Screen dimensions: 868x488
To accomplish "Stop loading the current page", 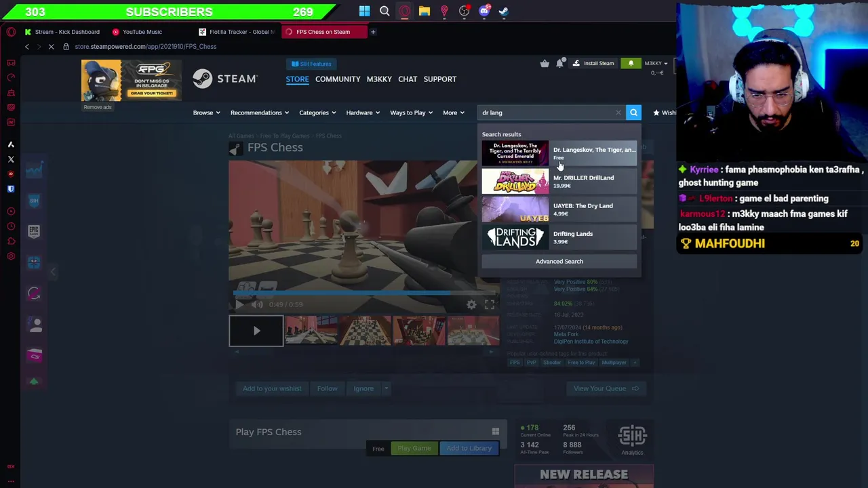I will click(51, 47).
